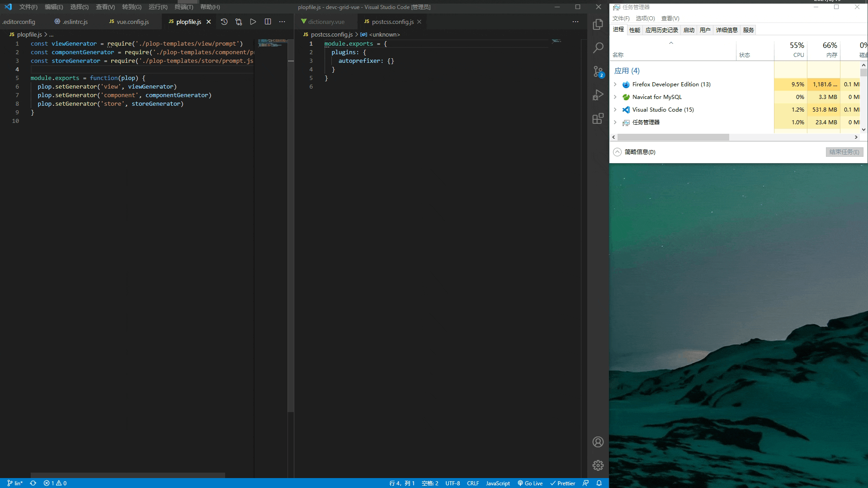Screen dimensions: 868x488
Task: Close the plopfile.js tab
Action: 208,22
